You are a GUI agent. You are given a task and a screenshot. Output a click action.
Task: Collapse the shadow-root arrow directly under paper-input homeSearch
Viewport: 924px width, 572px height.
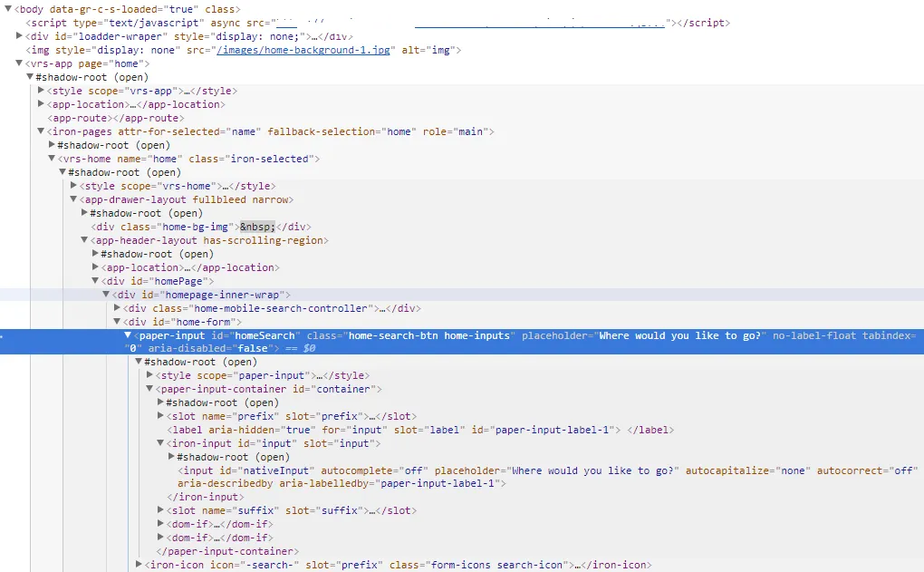tap(139, 362)
